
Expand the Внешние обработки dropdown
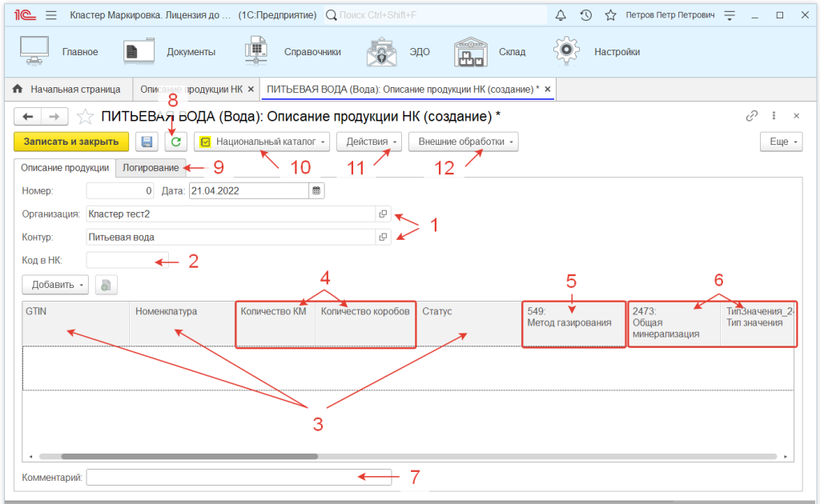coord(464,142)
